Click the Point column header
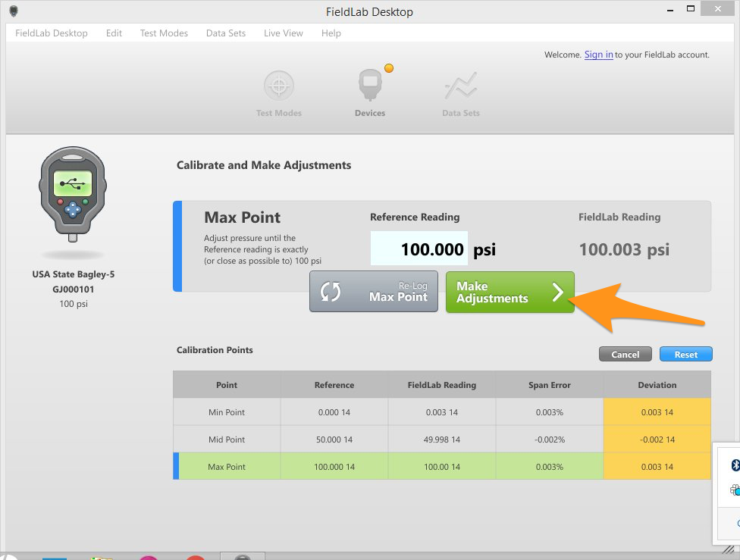The width and height of the screenshot is (740, 560). coord(227,385)
